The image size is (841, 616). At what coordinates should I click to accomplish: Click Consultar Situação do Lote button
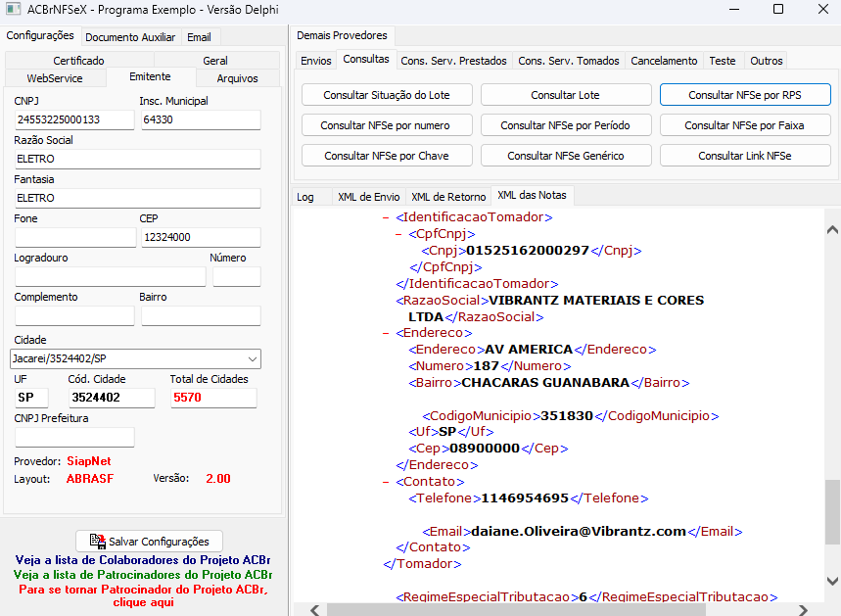click(x=387, y=95)
